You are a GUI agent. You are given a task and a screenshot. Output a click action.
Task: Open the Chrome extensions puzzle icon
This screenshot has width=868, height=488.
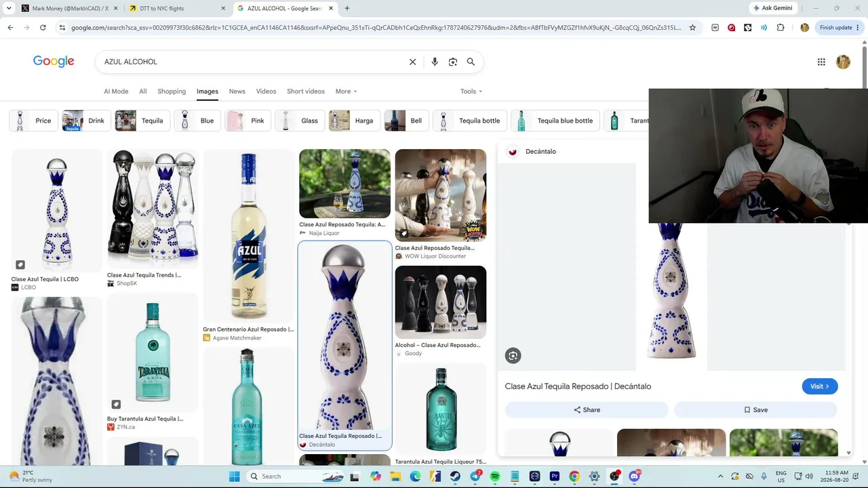click(781, 28)
